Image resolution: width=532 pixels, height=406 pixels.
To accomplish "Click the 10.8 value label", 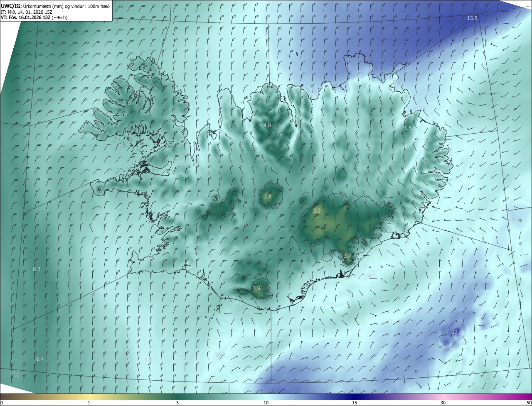I will point(515,219).
